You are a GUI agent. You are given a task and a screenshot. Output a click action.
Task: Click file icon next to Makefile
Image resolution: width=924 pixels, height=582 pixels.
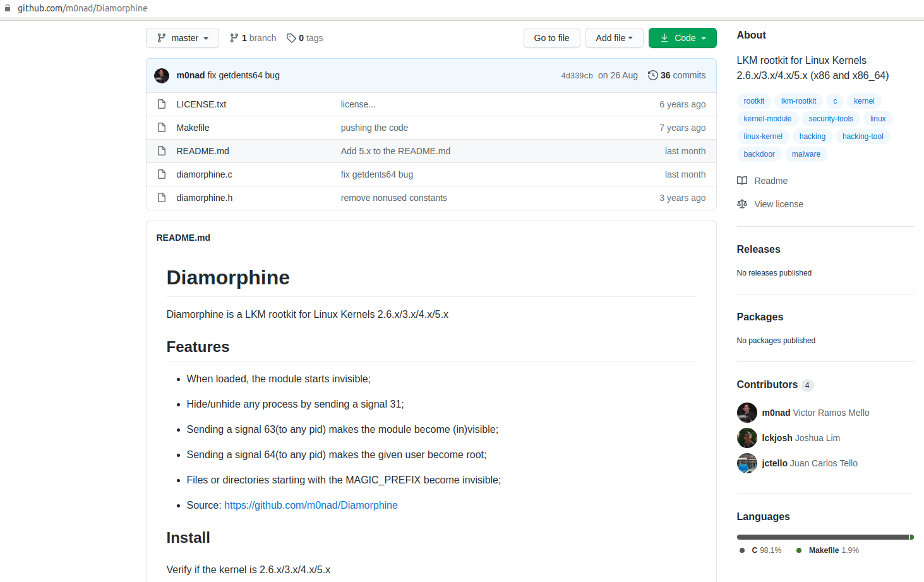[x=162, y=128]
